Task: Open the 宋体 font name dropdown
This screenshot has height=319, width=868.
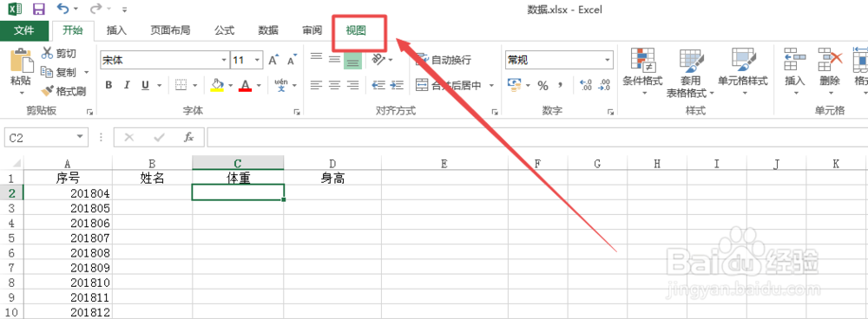Action: 224,60
